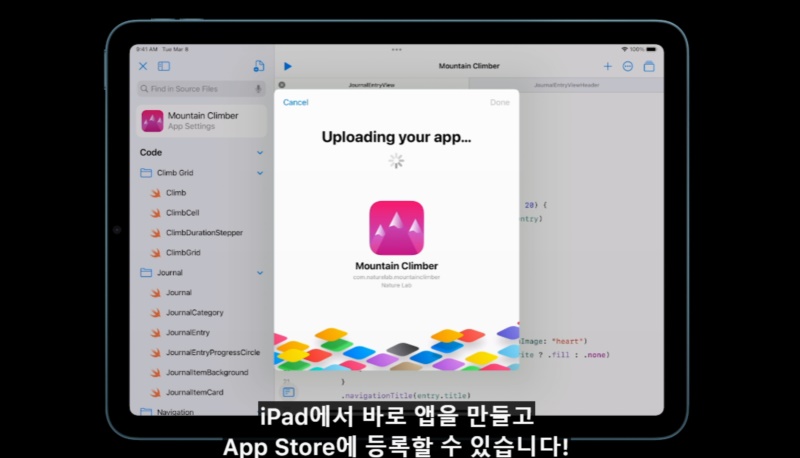The width and height of the screenshot is (800, 458).
Task: Collapse the Climb Grid folder chevron
Action: click(x=260, y=173)
